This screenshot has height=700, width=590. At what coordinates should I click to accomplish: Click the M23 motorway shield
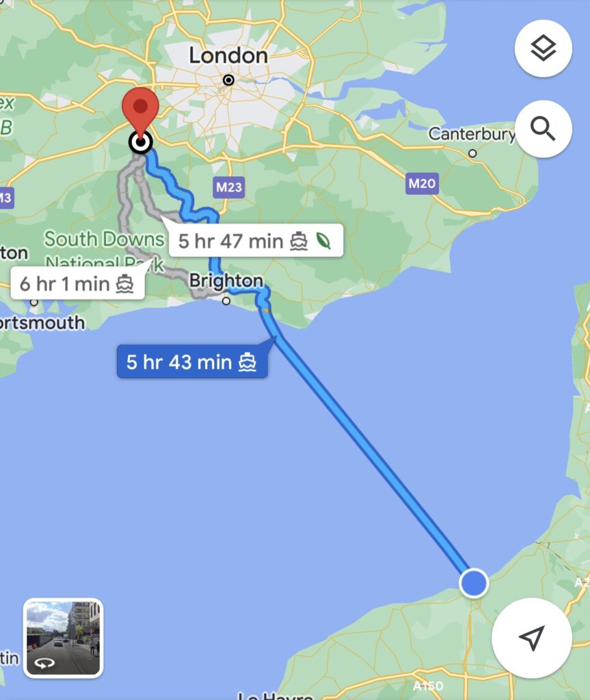(228, 187)
